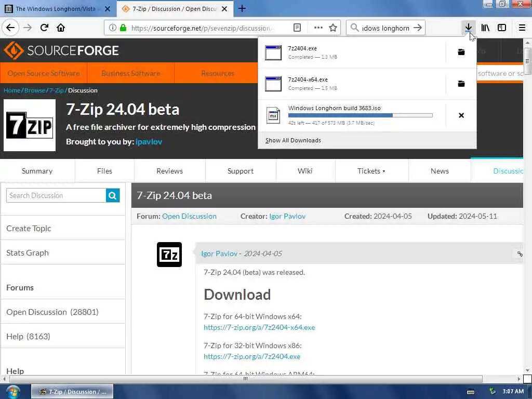This screenshot has height=399, width=532.
Task: Toggle reader view icon in address bar
Action: point(297,28)
